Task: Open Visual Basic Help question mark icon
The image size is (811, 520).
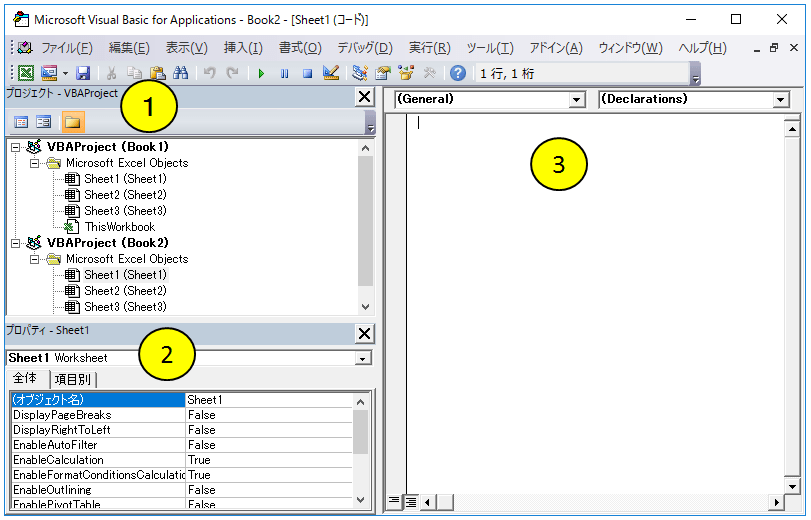Action: (458, 73)
